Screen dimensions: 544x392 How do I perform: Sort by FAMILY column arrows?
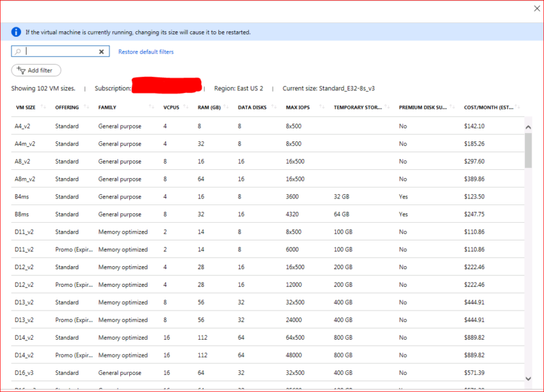pyautogui.click(x=151, y=107)
